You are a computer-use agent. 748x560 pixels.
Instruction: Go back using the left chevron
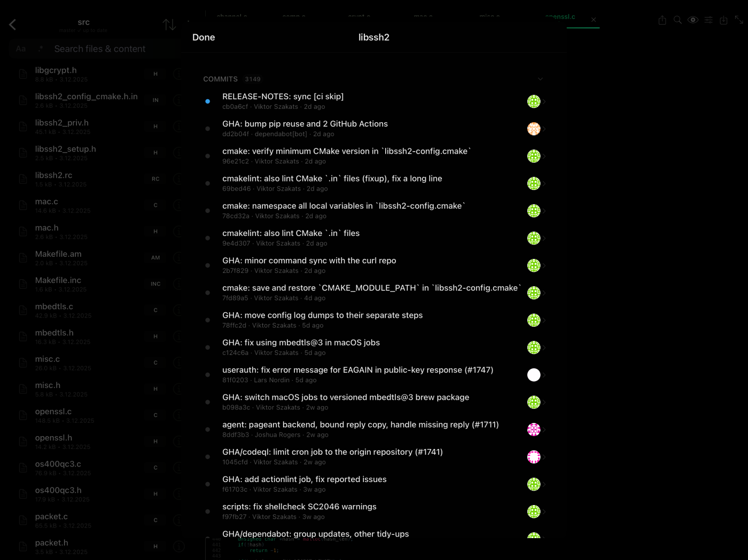12,24
